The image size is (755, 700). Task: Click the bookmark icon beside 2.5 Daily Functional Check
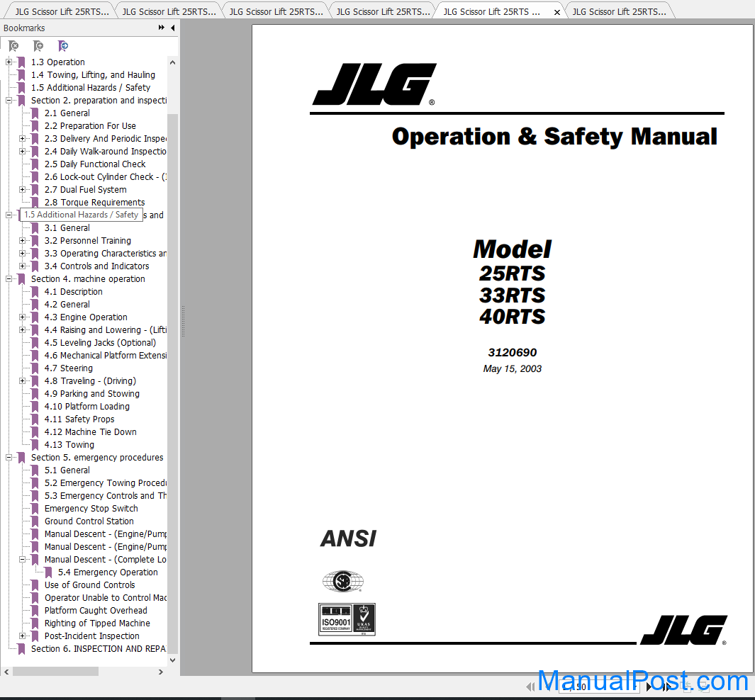35,164
